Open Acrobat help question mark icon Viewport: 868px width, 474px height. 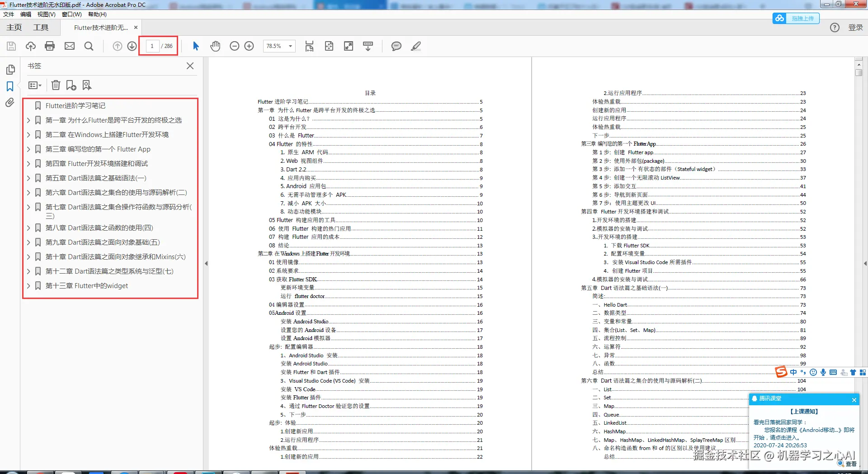pyautogui.click(x=835, y=28)
